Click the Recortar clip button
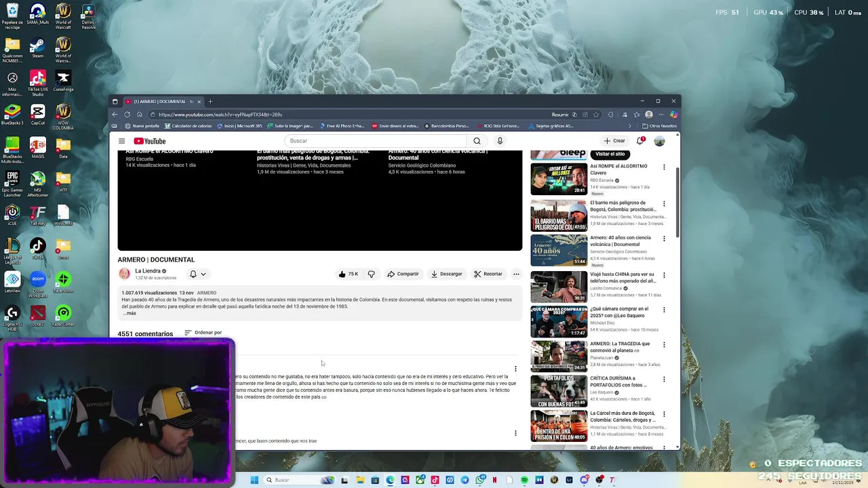This screenshot has height=488, width=868. [x=488, y=274]
